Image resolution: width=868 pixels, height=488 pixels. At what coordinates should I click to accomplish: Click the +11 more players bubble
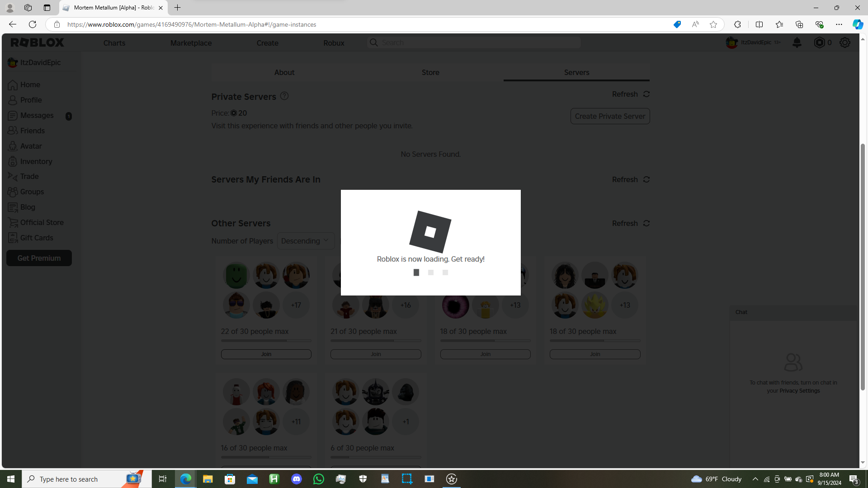(296, 422)
